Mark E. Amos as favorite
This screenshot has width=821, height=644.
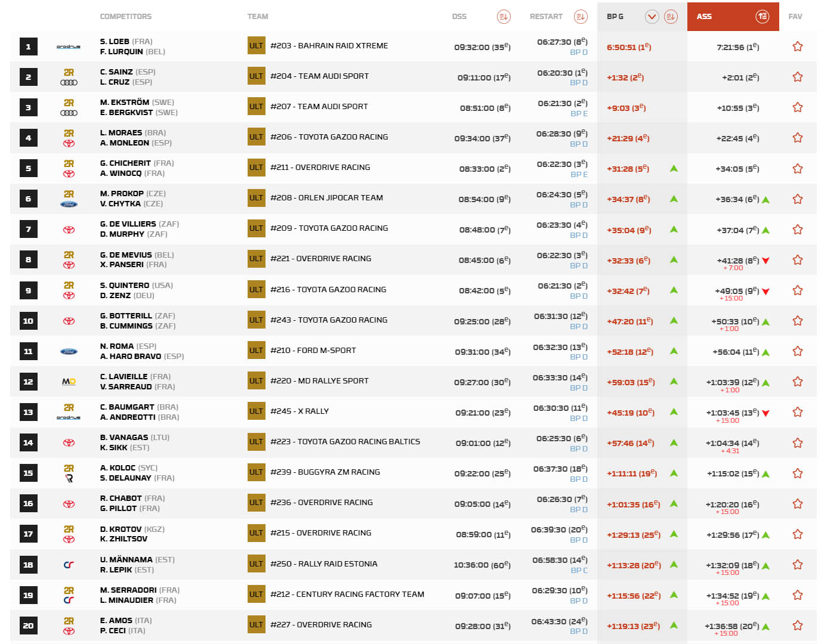click(797, 626)
